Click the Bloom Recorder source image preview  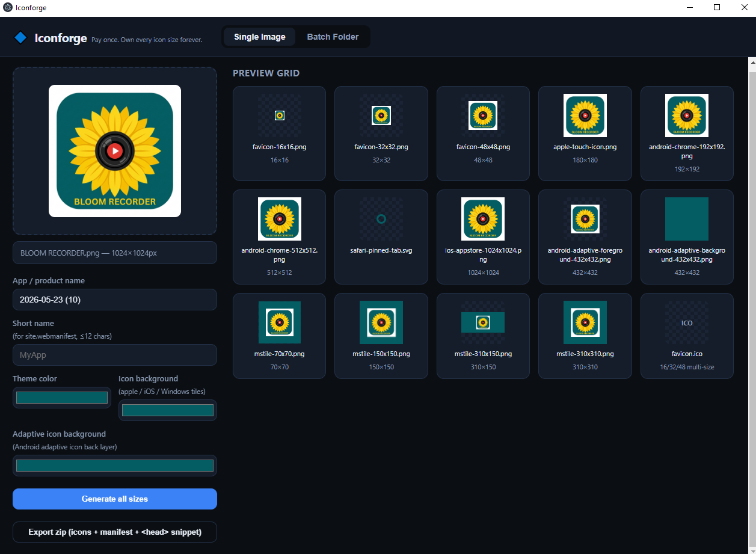115,151
